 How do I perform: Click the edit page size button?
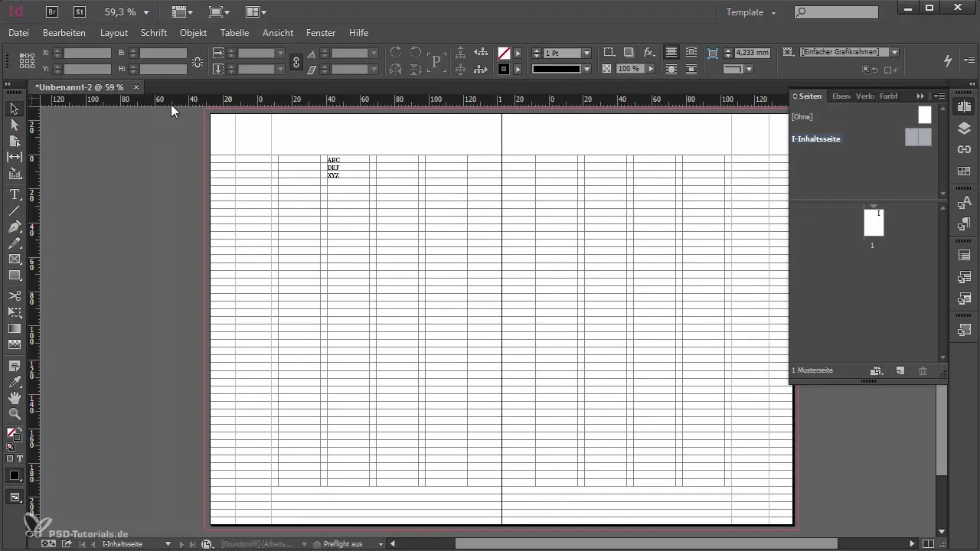coord(877,370)
